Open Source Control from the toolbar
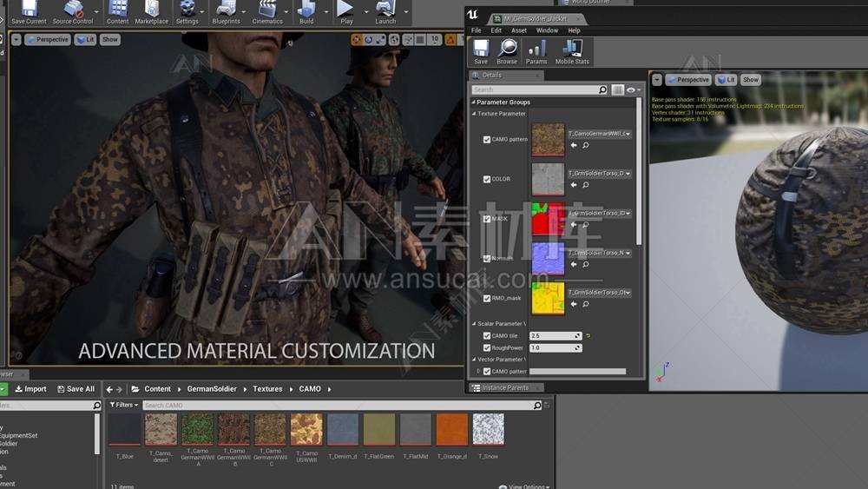Screen dimensions: 868x489 coord(73,13)
